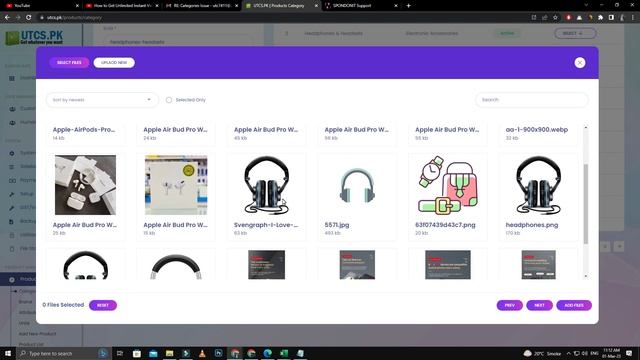Click the aa-1-900x900.webp file name

pyautogui.click(x=537, y=129)
